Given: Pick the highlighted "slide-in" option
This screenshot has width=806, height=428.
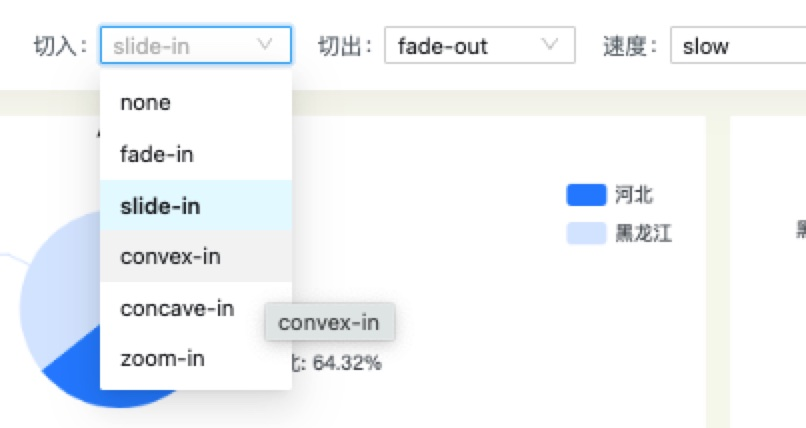Looking at the screenshot, I should [x=160, y=207].
